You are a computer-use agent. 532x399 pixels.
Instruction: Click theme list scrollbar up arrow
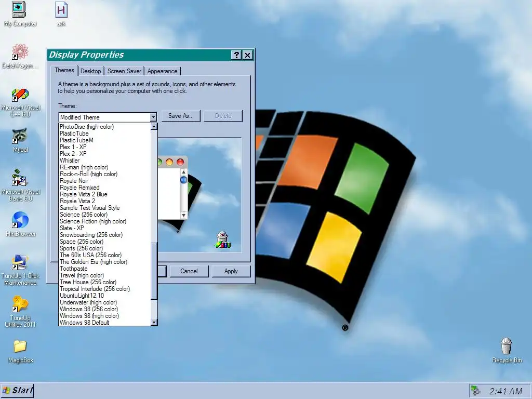coord(154,127)
